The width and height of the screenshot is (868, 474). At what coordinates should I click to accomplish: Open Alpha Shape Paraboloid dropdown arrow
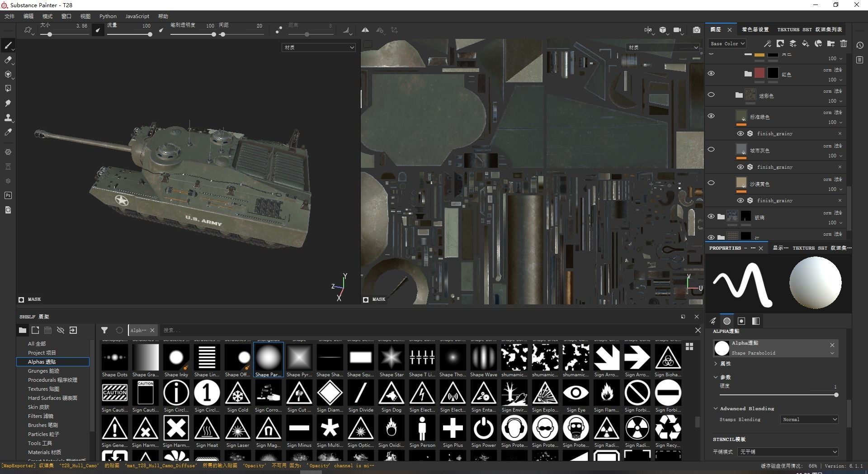832,353
